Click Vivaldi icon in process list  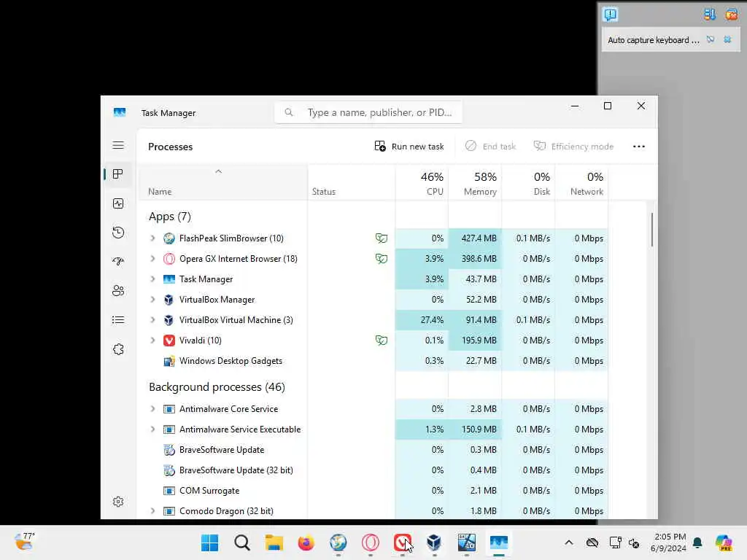pyautogui.click(x=169, y=341)
